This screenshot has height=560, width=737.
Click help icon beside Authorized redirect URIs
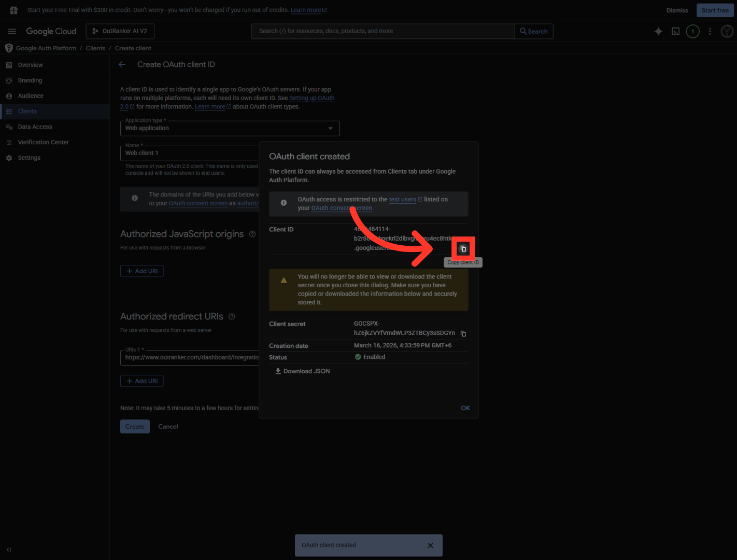[x=232, y=316]
